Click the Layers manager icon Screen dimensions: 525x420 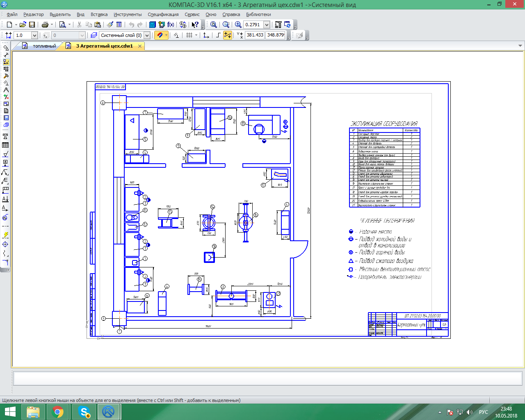(94, 35)
